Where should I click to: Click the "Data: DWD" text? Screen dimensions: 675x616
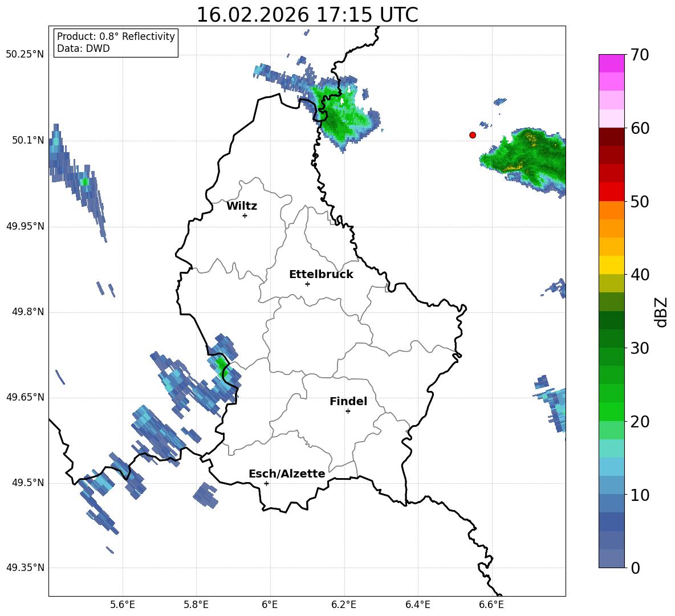83,48
